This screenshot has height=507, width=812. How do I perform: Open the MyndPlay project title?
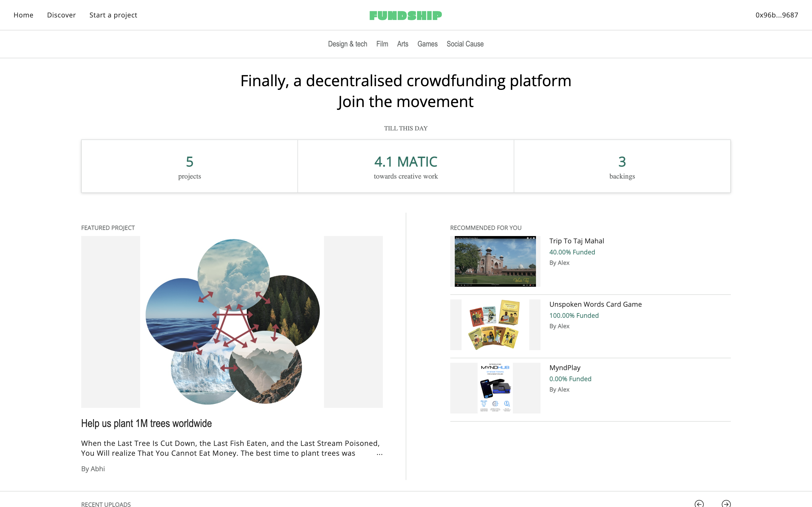[565, 368]
